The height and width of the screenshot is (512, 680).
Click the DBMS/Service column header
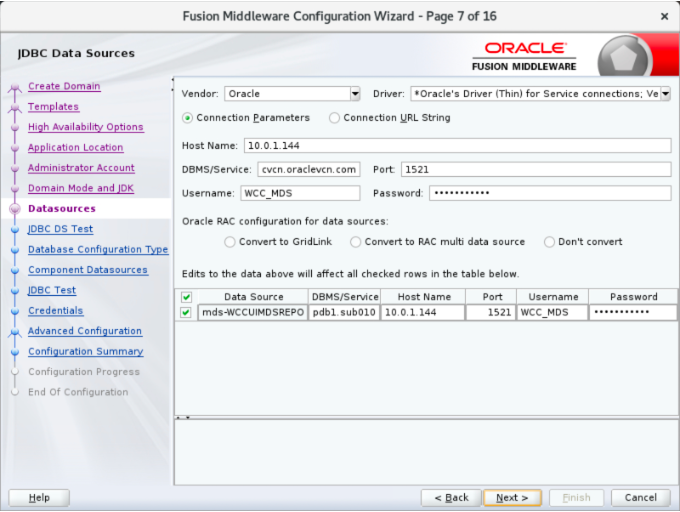point(345,297)
